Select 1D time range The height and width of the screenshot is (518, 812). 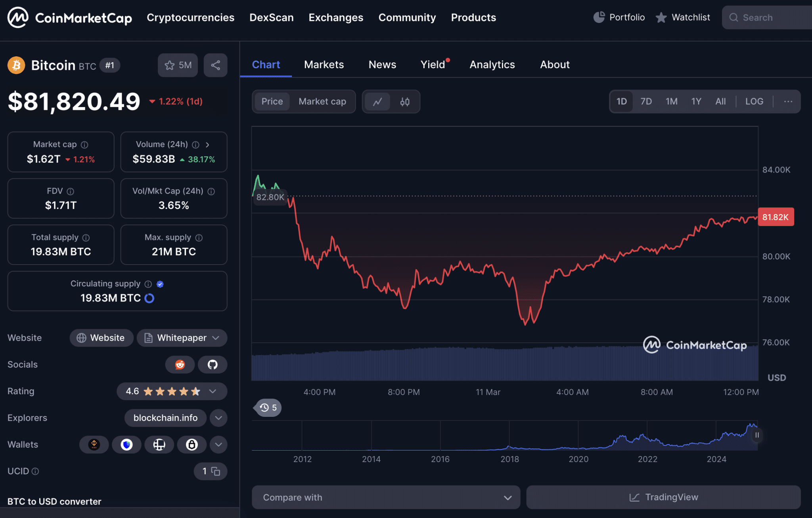coord(622,102)
